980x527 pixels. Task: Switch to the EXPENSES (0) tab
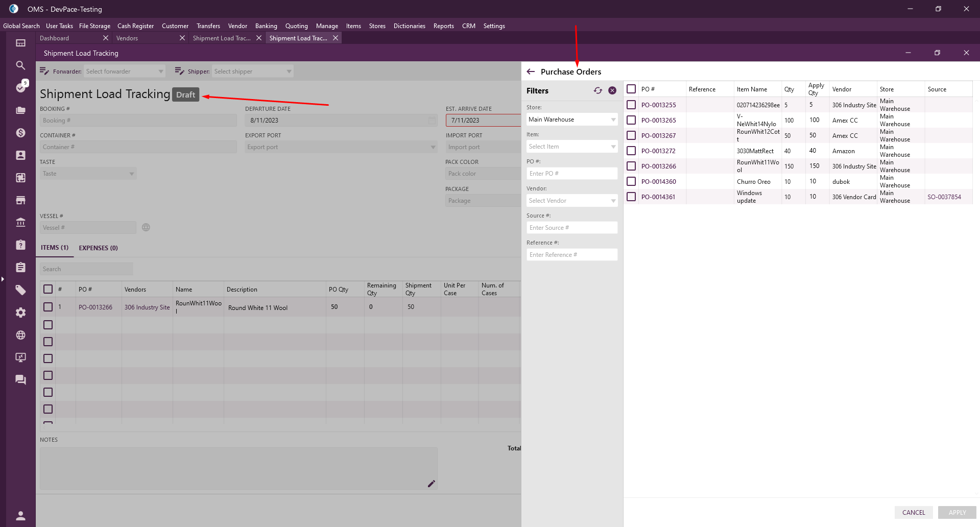(98, 248)
